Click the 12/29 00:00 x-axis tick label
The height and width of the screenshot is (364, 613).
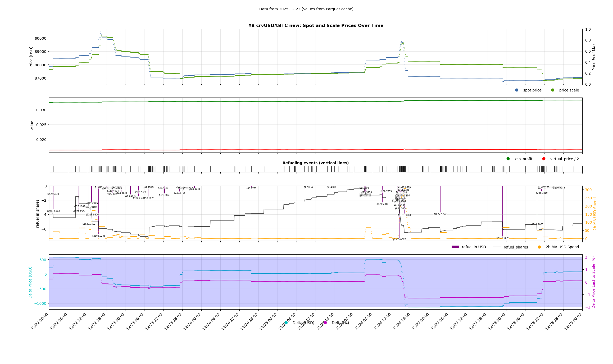(573, 321)
